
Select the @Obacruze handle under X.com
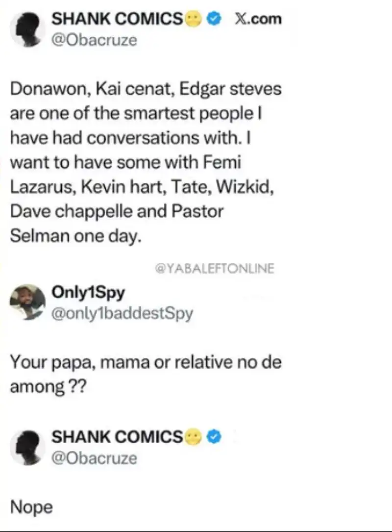pyautogui.click(x=95, y=40)
